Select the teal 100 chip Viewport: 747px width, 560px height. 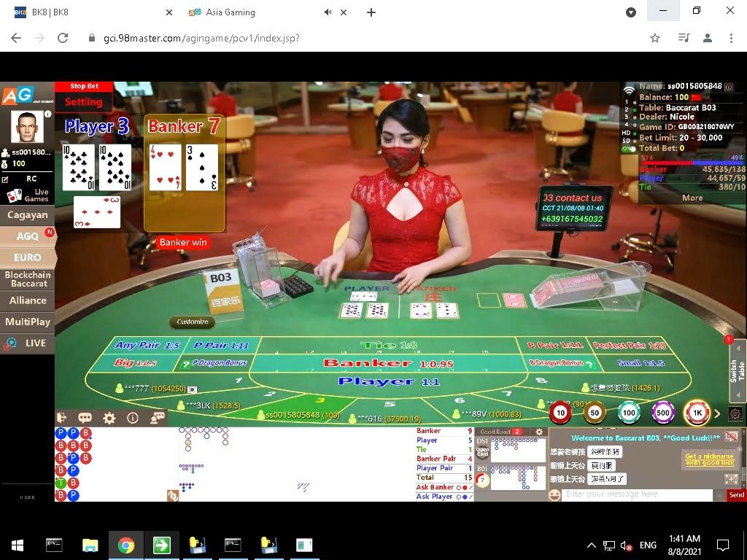pyautogui.click(x=629, y=413)
